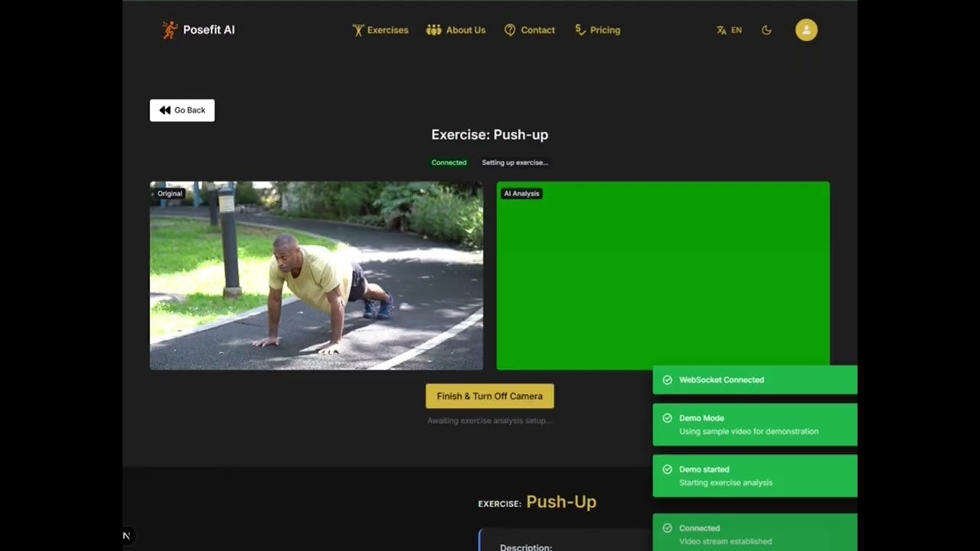Toggle the Connected status badge

click(449, 162)
